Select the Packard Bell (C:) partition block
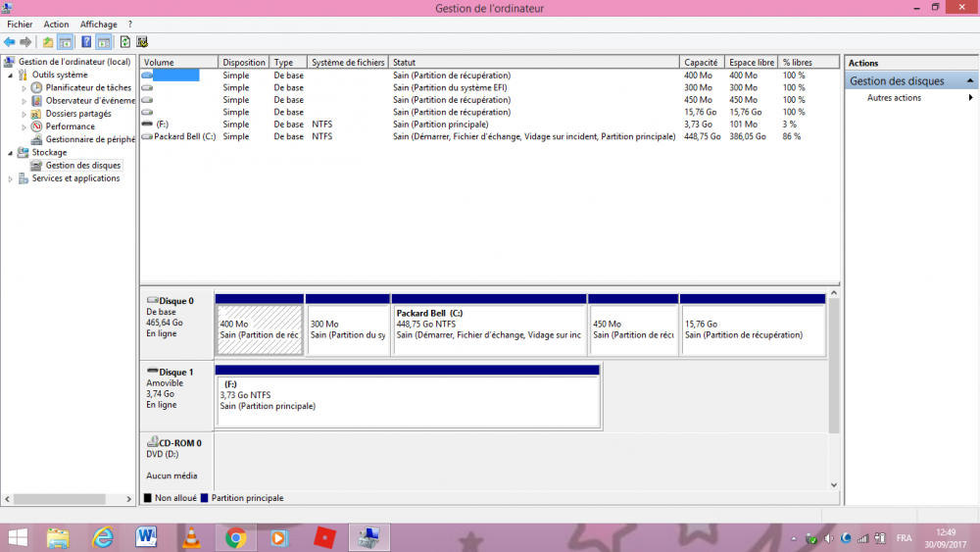 pos(489,329)
